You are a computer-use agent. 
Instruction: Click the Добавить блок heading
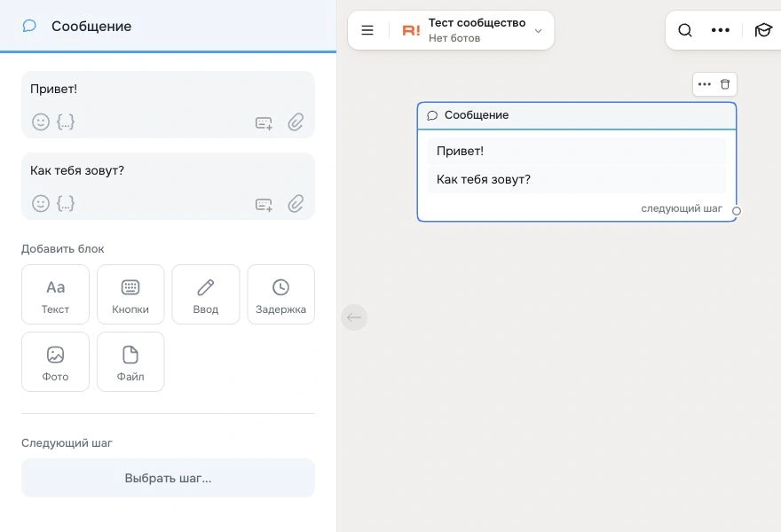pos(63,249)
